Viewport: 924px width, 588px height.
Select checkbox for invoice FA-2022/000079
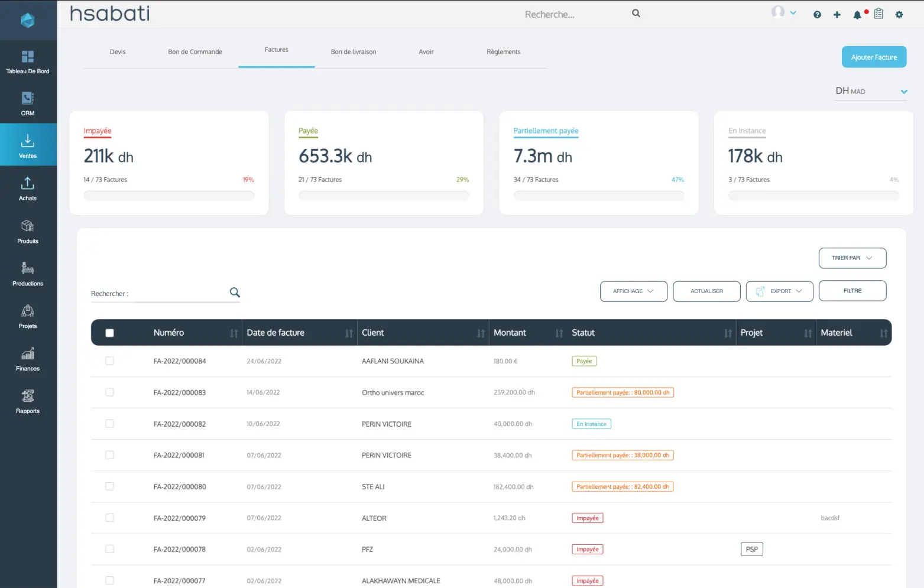pos(109,518)
